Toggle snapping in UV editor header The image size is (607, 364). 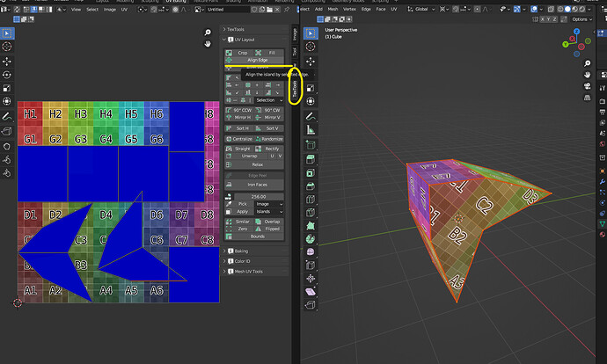[154, 10]
